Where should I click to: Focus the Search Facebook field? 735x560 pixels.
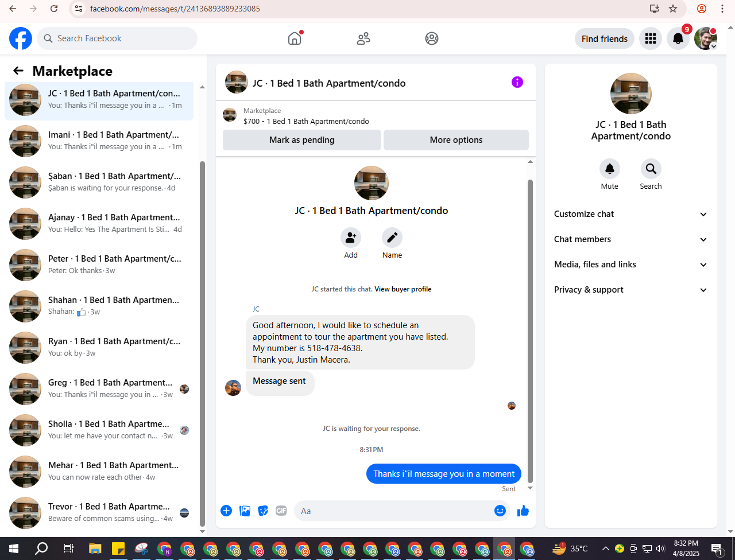click(x=118, y=38)
